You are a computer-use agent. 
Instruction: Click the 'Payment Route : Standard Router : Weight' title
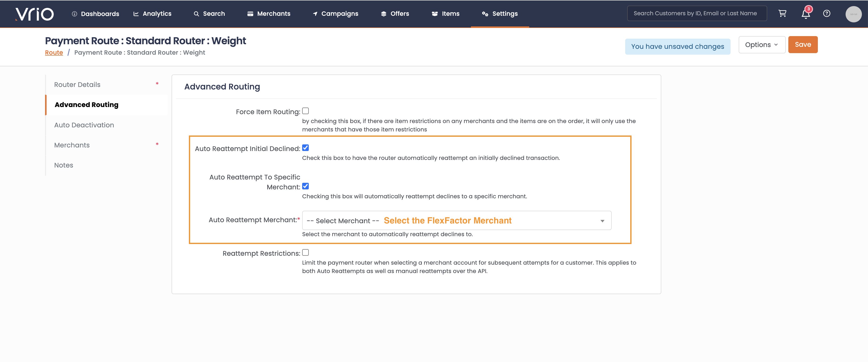146,41
